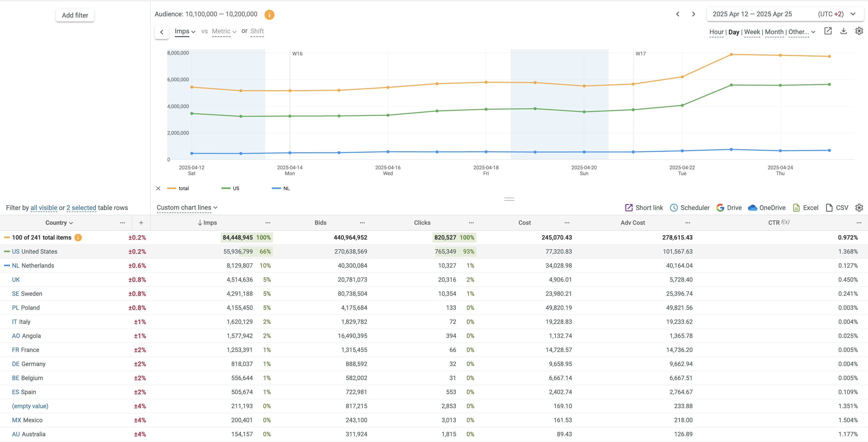Open the Scheduler clock icon

point(674,208)
